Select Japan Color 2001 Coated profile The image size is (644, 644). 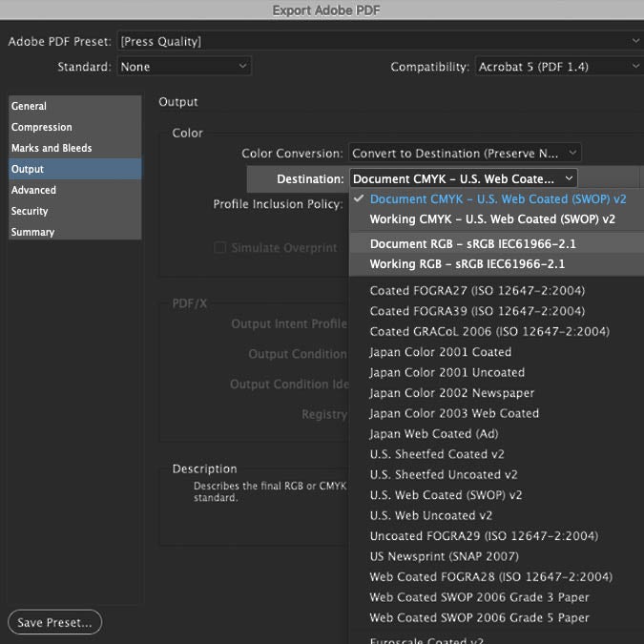coord(441,352)
